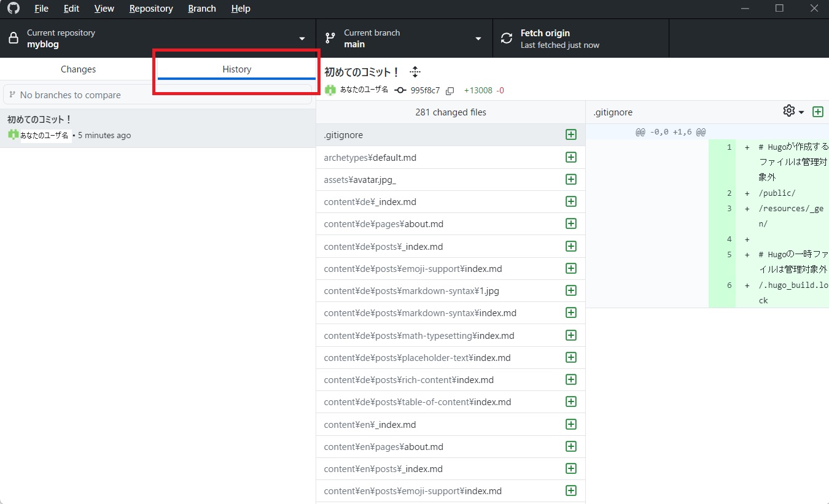Click added icon on content¥de¥posts¥_index.md row
829x504 pixels.
571,247
